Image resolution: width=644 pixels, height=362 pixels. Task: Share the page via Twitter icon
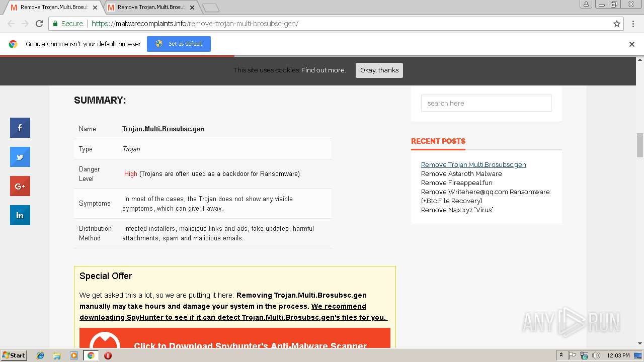click(x=20, y=157)
